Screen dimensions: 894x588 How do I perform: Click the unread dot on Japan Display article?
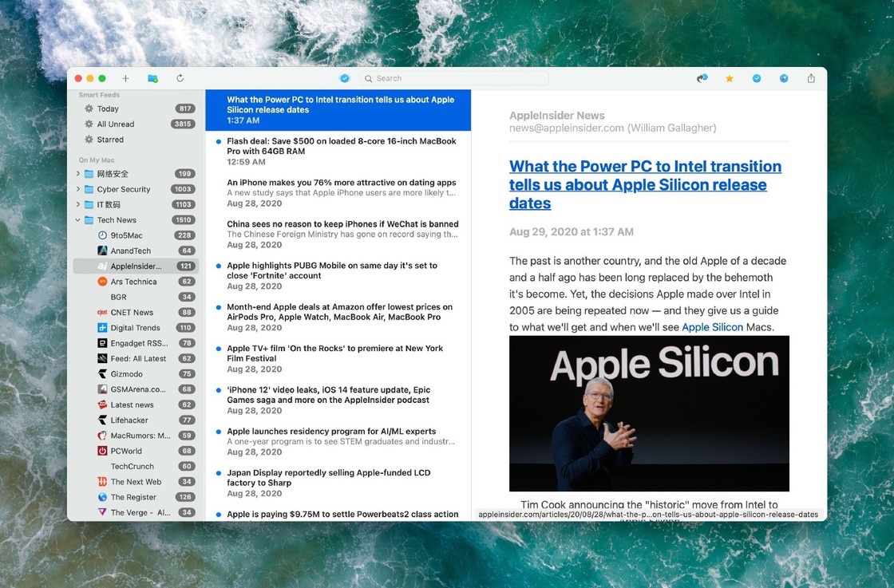pyautogui.click(x=219, y=473)
